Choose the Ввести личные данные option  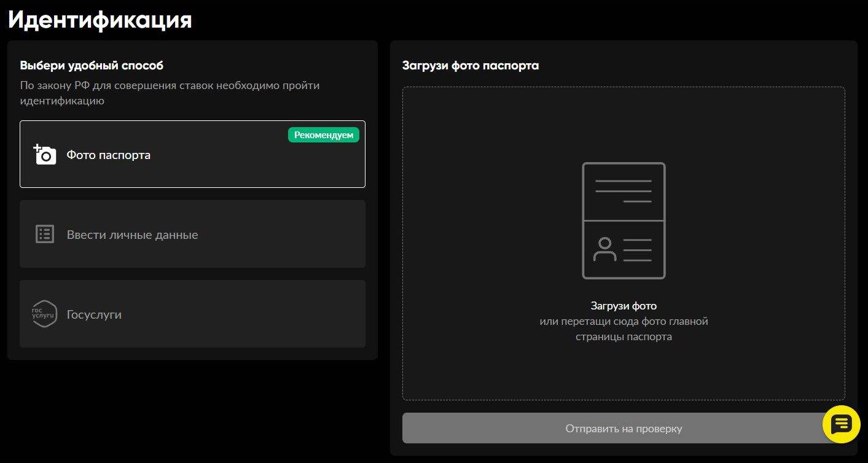(x=192, y=234)
